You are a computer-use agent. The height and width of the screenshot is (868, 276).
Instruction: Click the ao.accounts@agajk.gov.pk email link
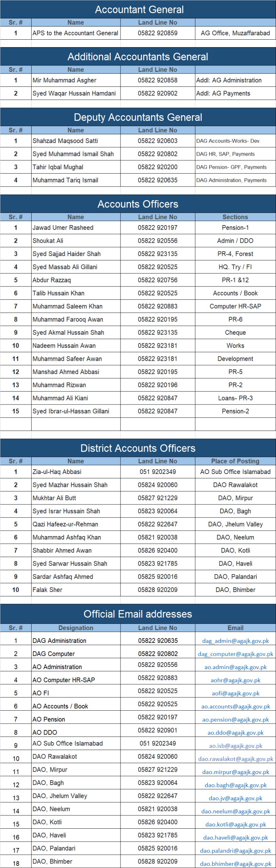tap(235, 707)
